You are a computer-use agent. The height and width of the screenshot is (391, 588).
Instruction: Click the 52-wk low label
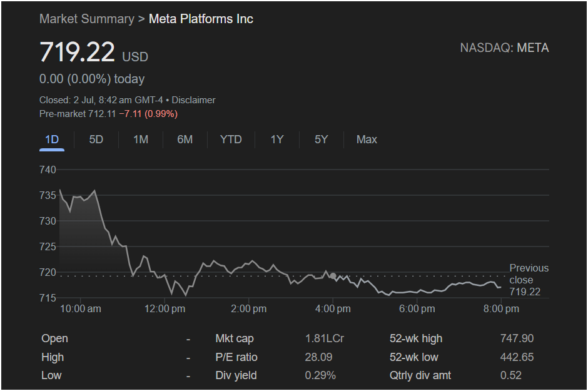pos(413,357)
